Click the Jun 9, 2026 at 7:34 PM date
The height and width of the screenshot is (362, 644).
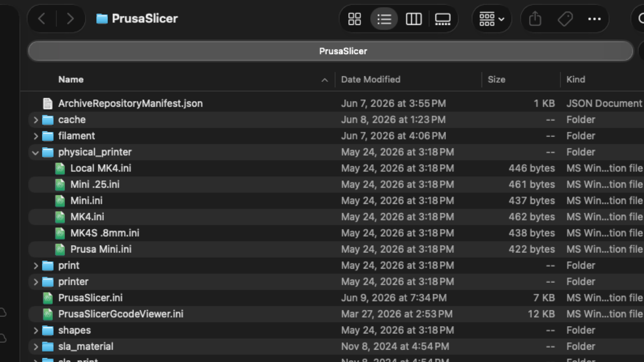tap(394, 298)
